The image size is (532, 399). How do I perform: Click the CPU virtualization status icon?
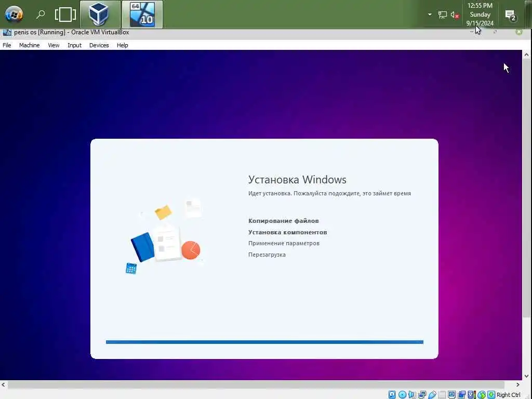472,395
